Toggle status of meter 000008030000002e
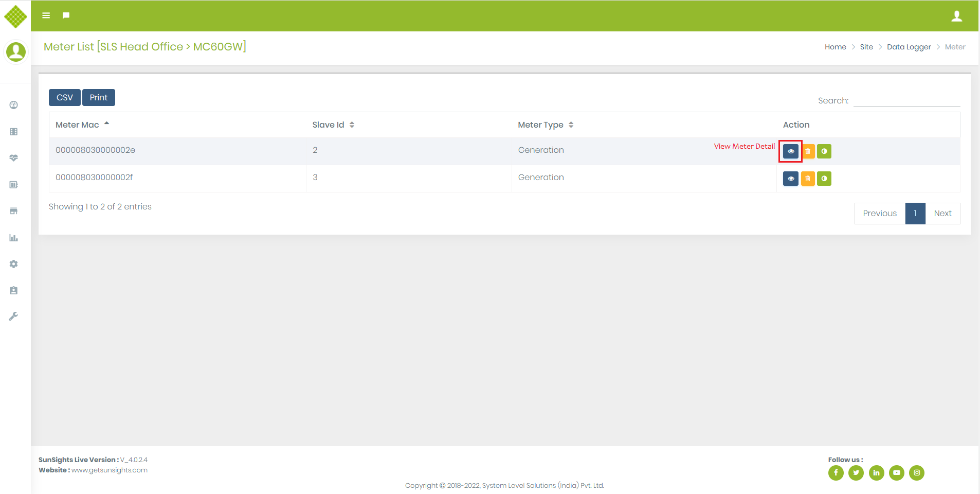980x494 pixels. [824, 151]
